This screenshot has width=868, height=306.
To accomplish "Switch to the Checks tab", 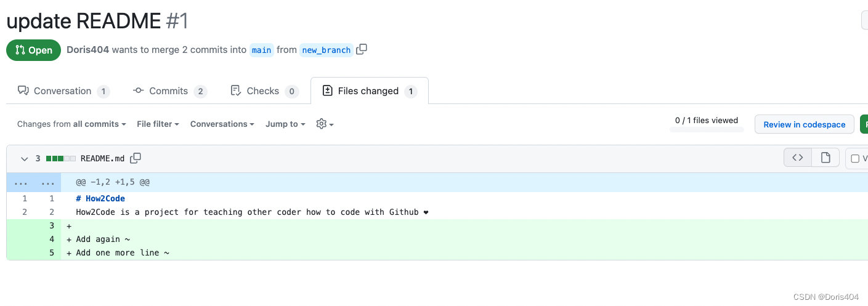I will coord(264,91).
